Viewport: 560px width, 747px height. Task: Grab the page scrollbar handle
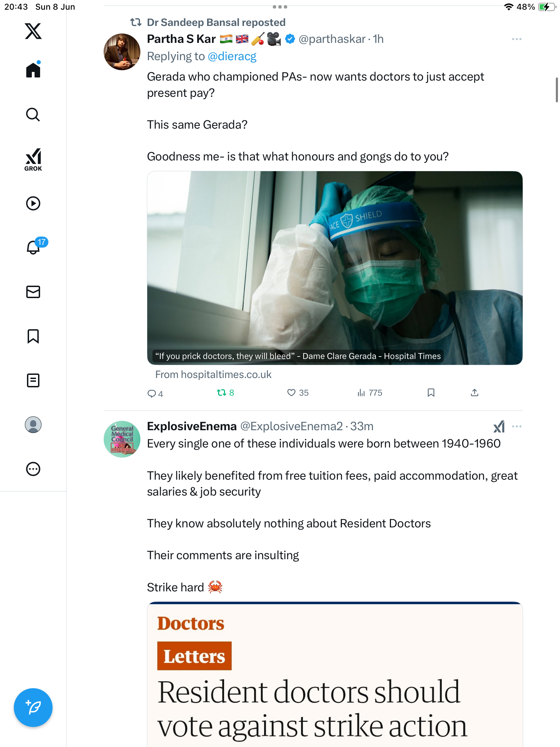pyautogui.click(x=557, y=90)
